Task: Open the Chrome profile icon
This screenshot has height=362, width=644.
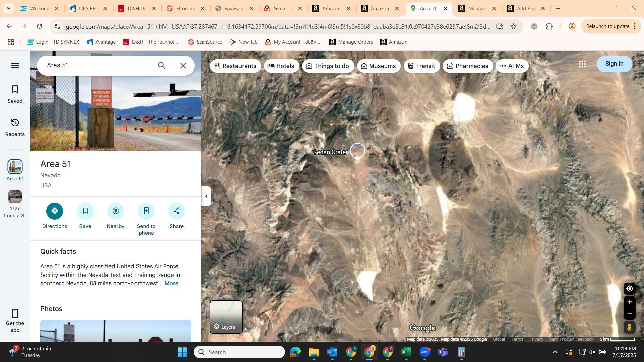Action: (x=572, y=26)
